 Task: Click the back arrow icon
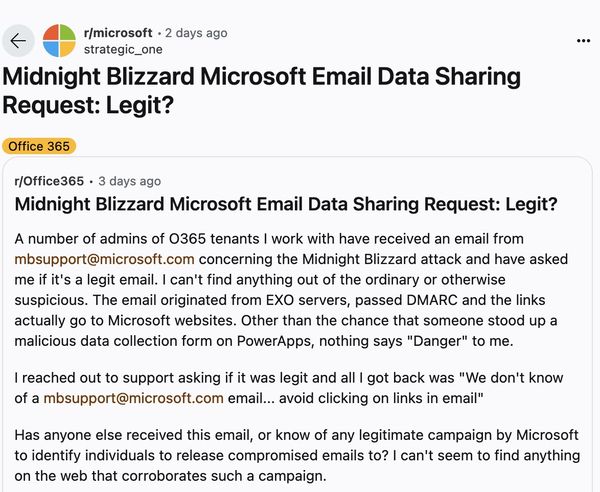tap(19, 41)
